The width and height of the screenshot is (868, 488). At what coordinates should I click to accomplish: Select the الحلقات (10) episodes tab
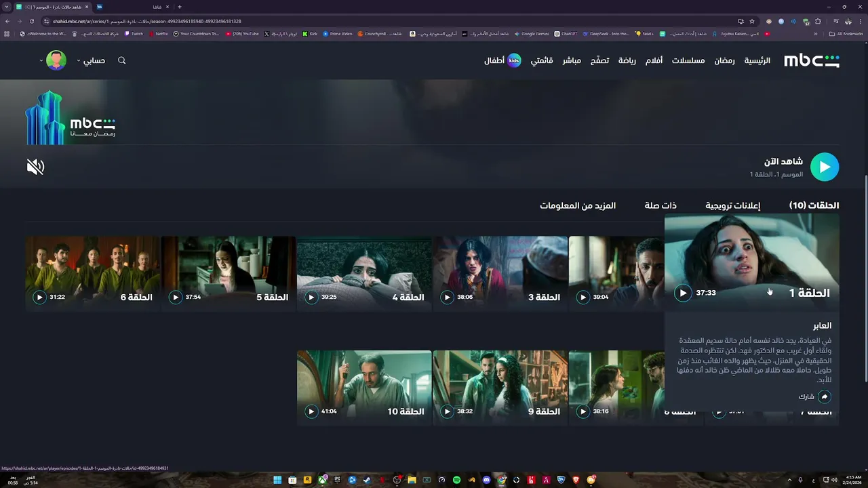814,205
